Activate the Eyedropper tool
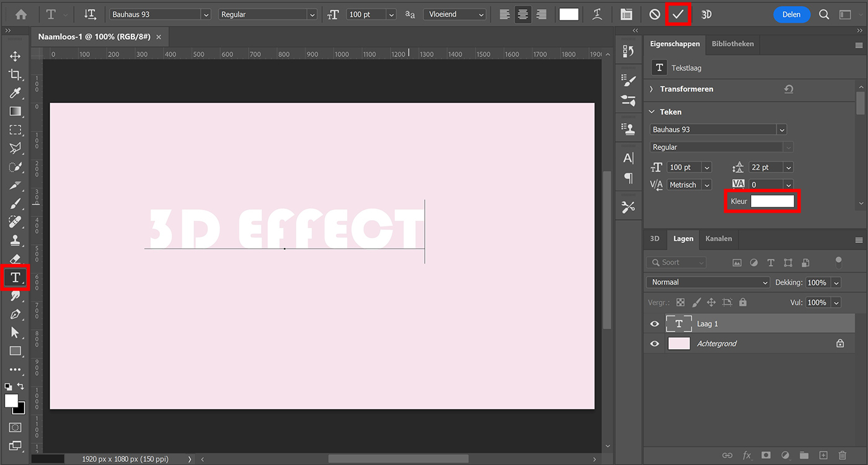The height and width of the screenshot is (465, 868). (x=15, y=93)
